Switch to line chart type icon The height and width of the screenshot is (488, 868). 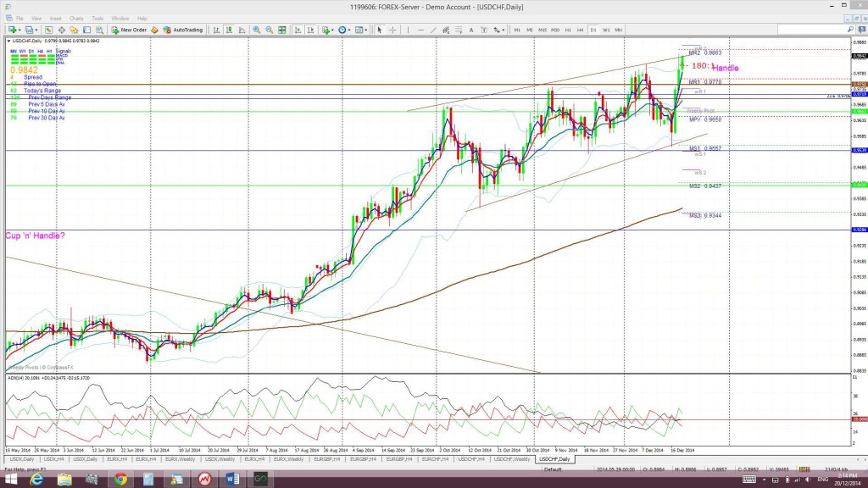[x=242, y=30]
